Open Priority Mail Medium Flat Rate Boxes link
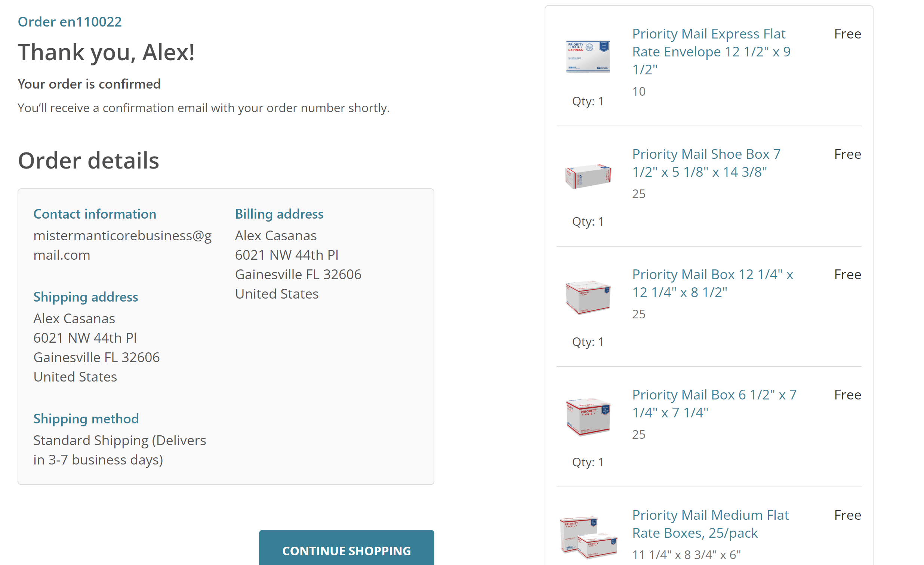The height and width of the screenshot is (565, 924). [710, 524]
